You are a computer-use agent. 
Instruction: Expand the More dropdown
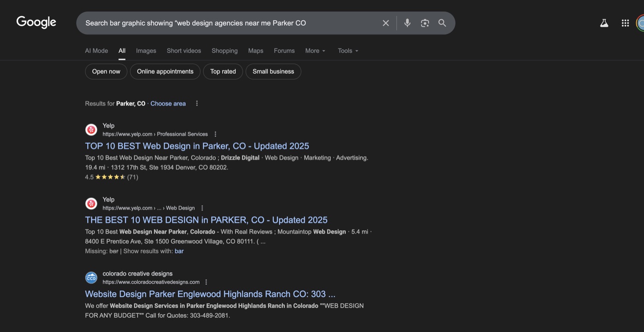(315, 51)
